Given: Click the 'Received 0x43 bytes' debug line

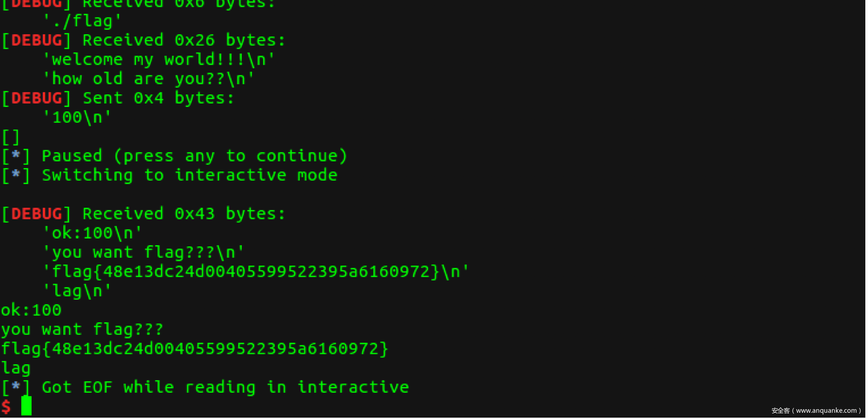Looking at the screenshot, I should click(183, 214).
